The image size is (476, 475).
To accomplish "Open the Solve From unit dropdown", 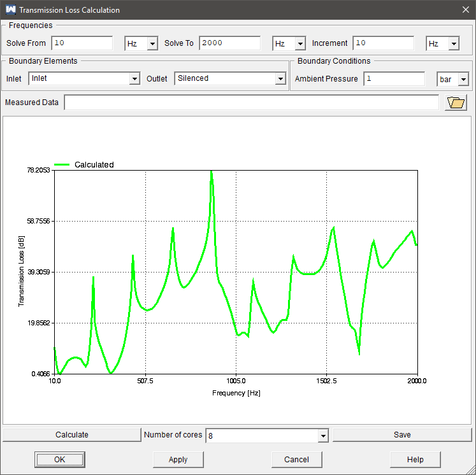I will 152,44.
